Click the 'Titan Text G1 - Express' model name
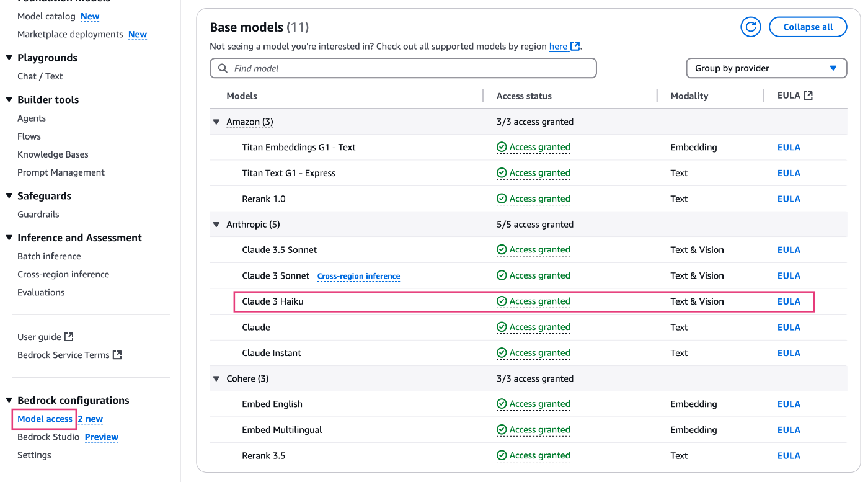The image size is (868, 482). [289, 173]
